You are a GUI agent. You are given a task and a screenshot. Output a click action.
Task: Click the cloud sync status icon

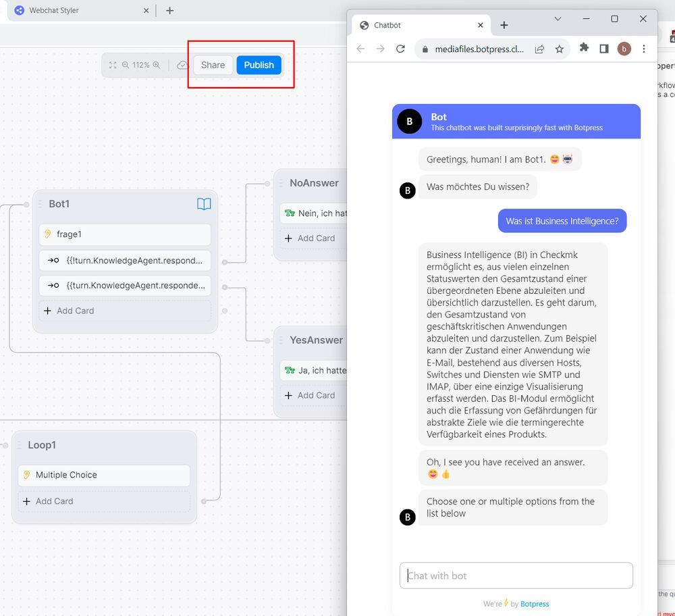(182, 65)
